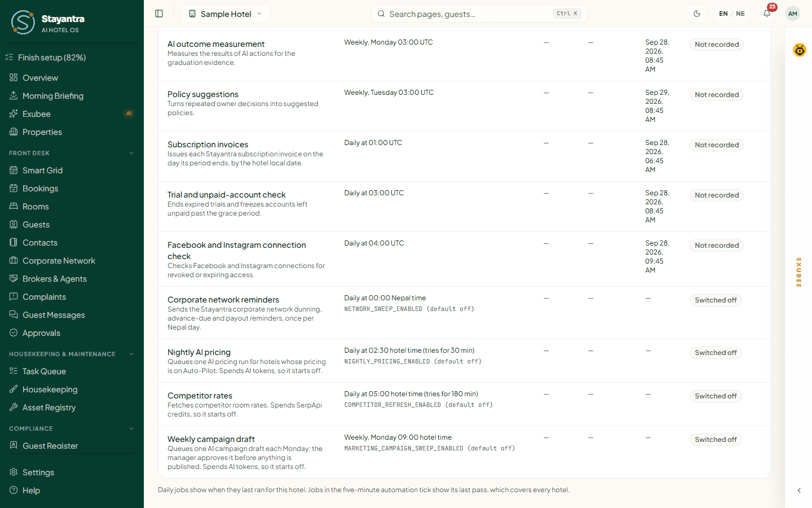
Task: Click Switched off badge for Competitor rates
Action: click(716, 396)
